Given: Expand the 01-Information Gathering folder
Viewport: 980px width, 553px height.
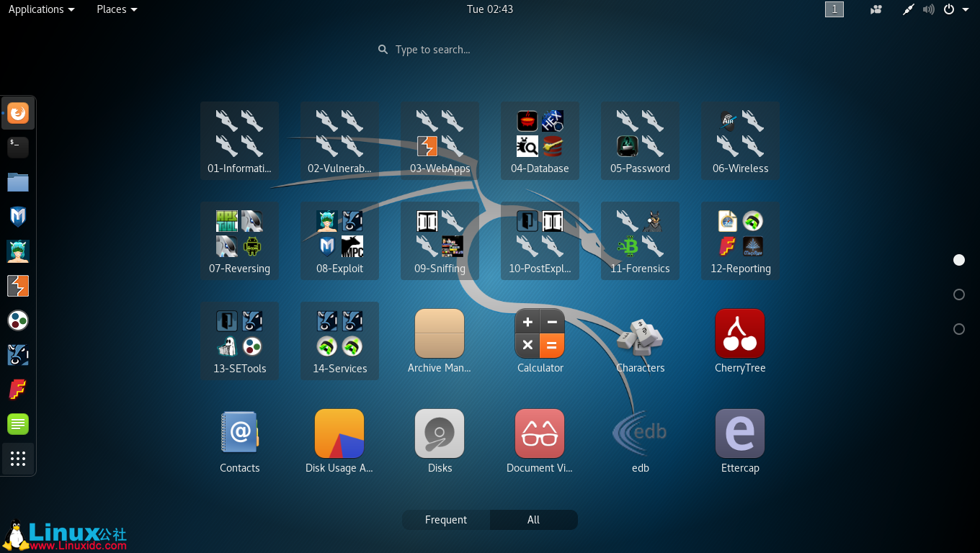Looking at the screenshot, I should coord(239,140).
